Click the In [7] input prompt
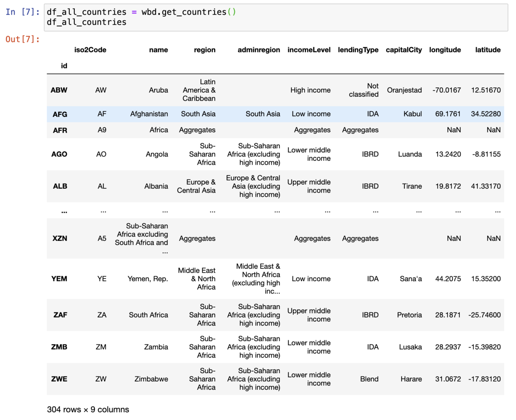 tap(23, 12)
